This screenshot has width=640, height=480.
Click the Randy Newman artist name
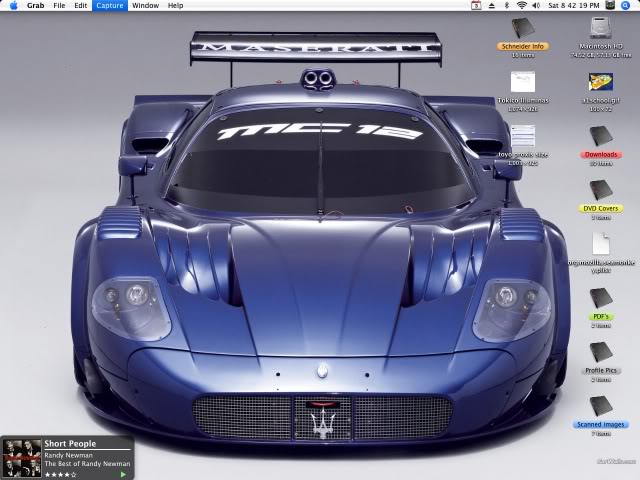[x=69, y=455]
